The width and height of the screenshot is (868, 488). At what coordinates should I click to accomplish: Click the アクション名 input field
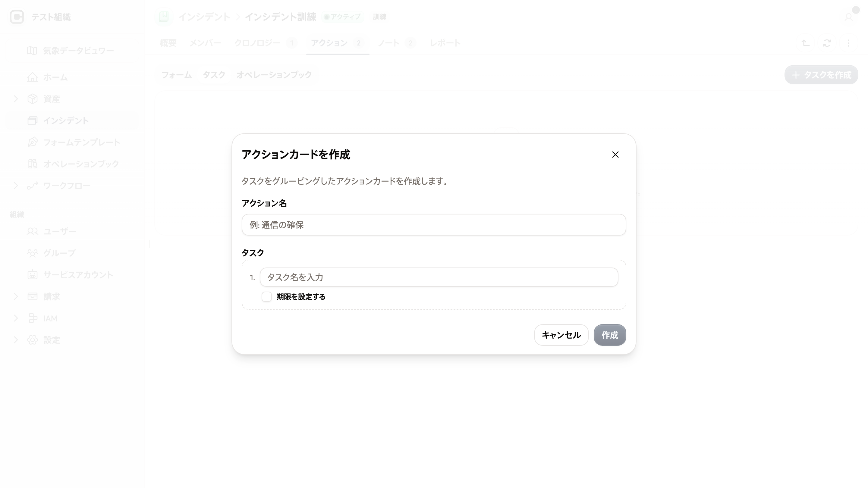pyautogui.click(x=434, y=225)
